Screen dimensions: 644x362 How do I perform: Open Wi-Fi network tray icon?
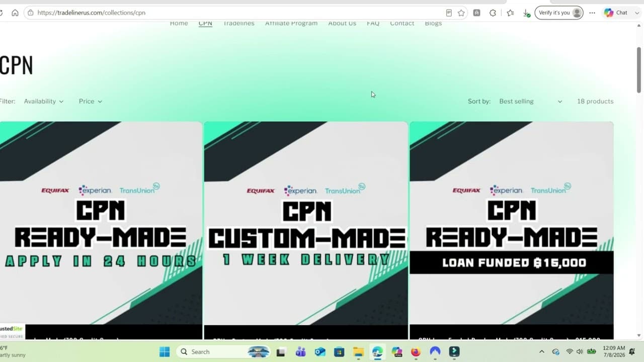tap(570, 352)
